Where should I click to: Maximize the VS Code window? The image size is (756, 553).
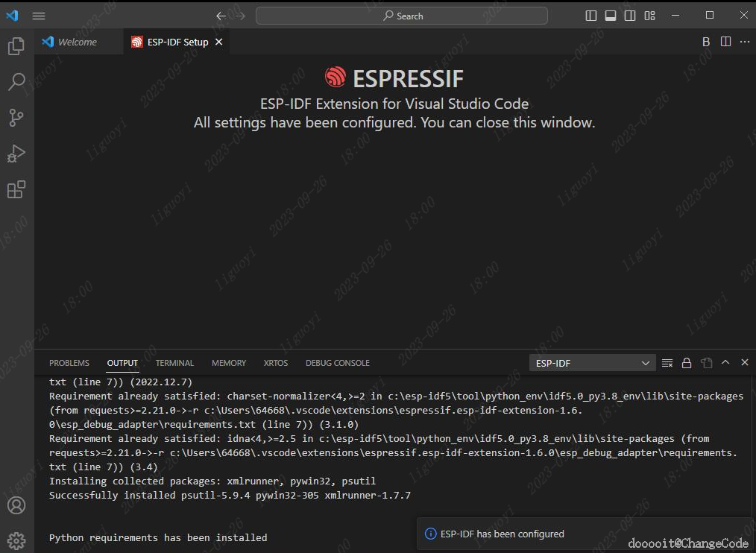click(710, 16)
